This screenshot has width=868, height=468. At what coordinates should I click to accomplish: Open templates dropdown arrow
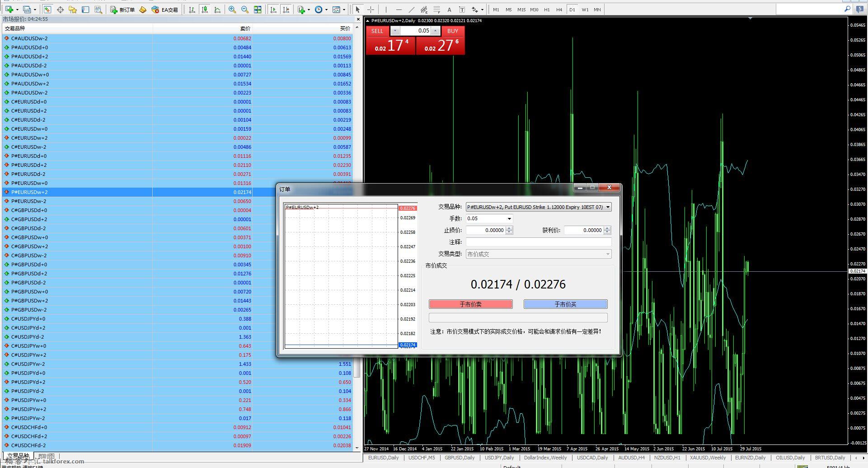coord(344,9)
